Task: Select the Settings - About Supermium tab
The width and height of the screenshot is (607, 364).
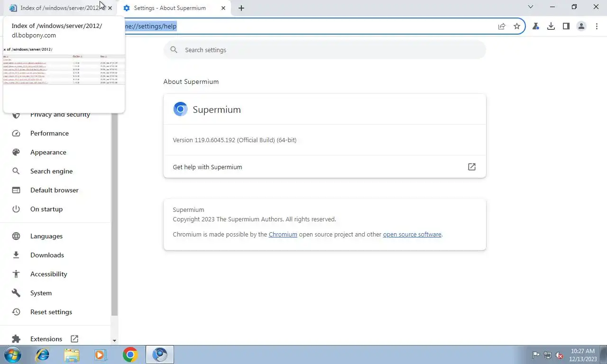Action: [x=175, y=8]
